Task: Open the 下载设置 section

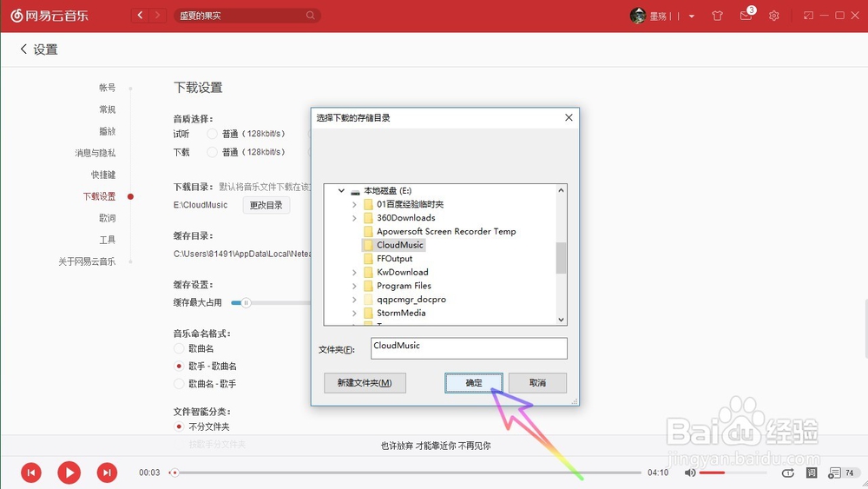Action: (x=99, y=196)
